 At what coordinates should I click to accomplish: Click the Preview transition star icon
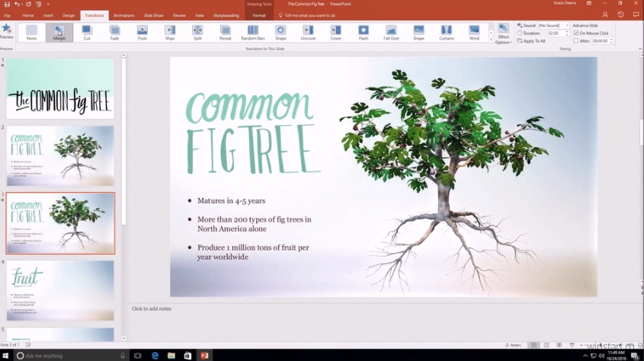6,30
